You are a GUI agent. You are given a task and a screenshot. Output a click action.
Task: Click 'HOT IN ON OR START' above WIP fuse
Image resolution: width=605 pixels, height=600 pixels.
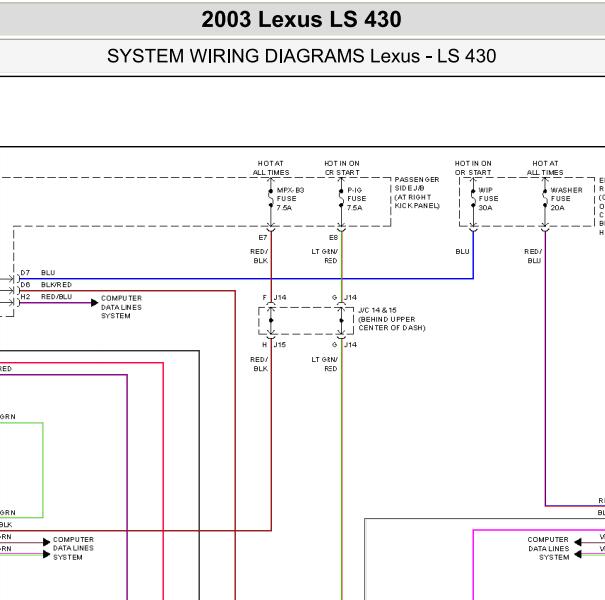tap(473, 168)
